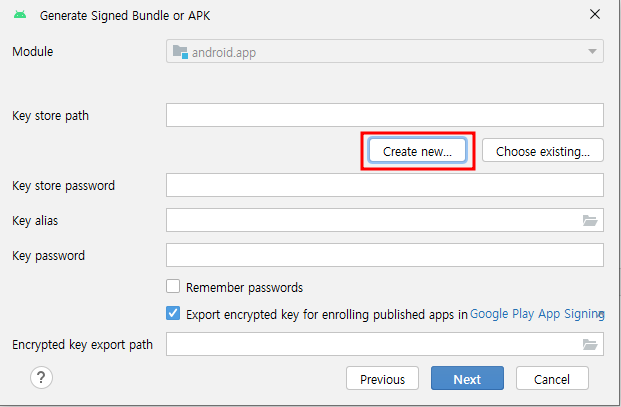Viewport: 621px width, 407px height.
Task: Select the Key password input field
Action: click(x=384, y=255)
